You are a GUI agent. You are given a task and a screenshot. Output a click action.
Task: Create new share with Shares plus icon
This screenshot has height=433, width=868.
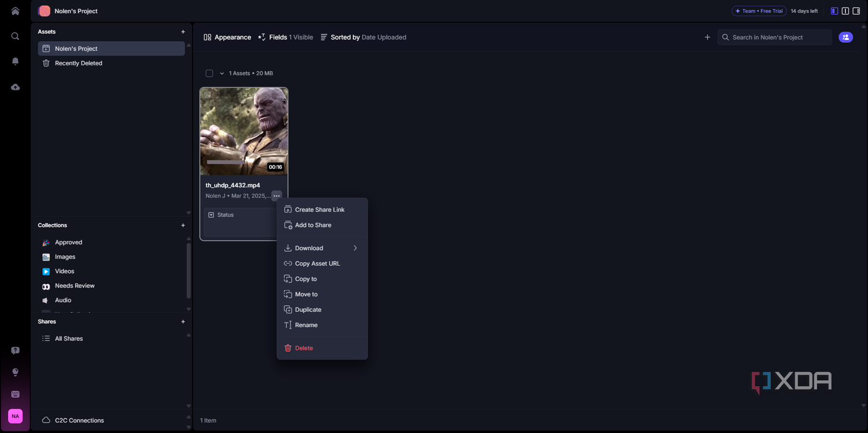tap(183, 321)
